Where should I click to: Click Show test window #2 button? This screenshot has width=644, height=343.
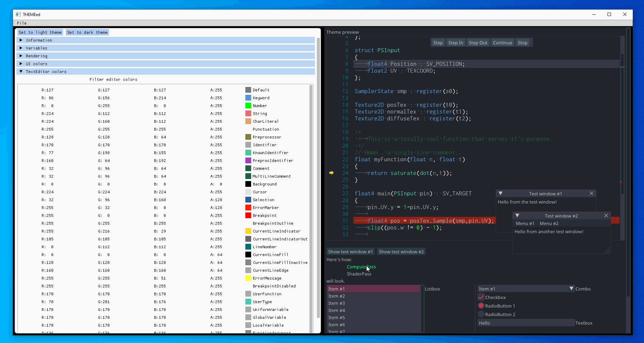pyautogui.click(x=401, y=252)
